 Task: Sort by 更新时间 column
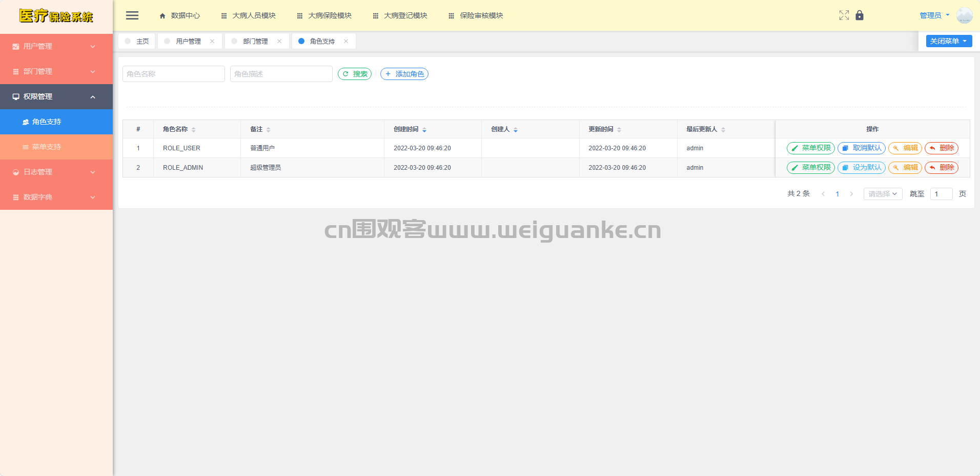tap(619, 130)
